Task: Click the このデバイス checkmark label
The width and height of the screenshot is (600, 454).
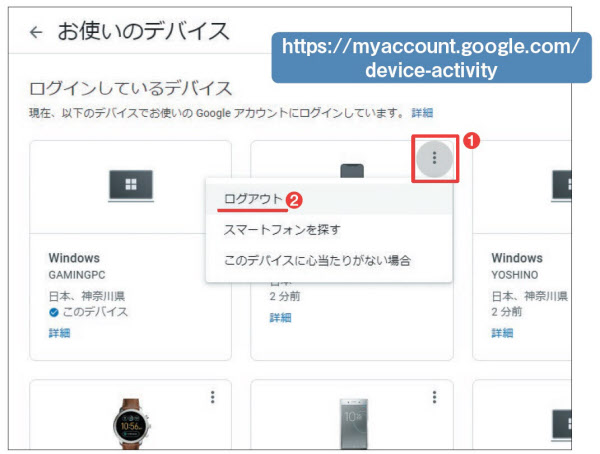Action: pos(88,312)
